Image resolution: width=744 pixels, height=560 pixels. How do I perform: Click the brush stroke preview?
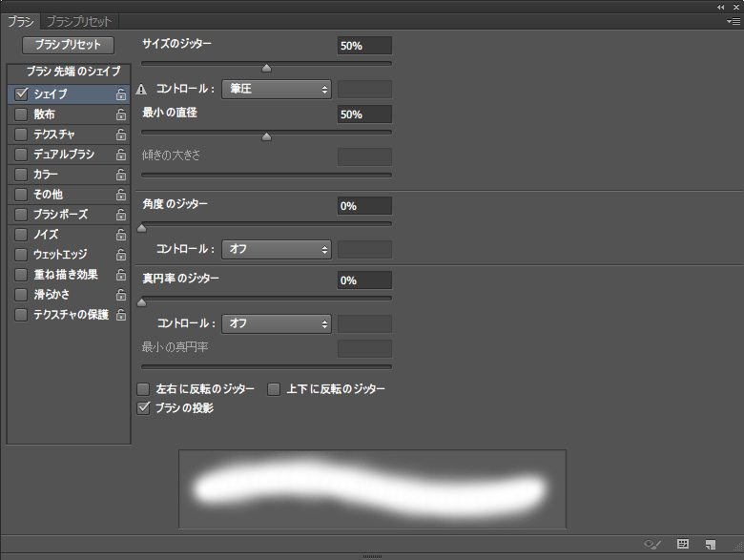(x=372, y=489)
